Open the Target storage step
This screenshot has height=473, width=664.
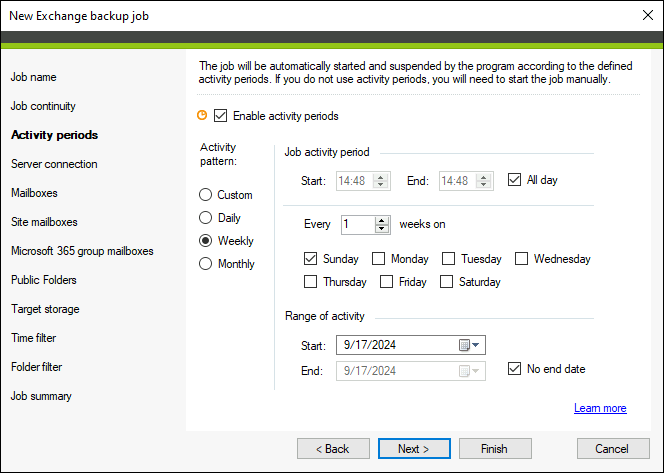[x=45, y=309]
